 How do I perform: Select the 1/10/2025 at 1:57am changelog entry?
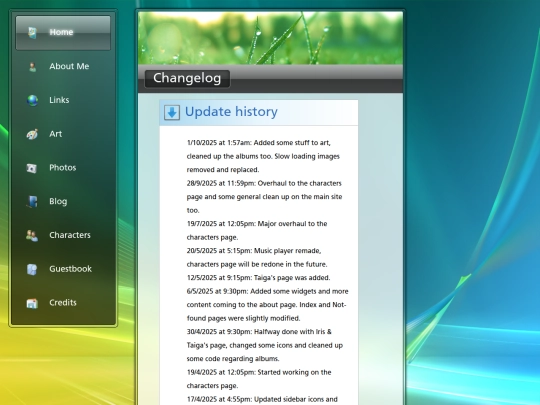click(263, 156)
